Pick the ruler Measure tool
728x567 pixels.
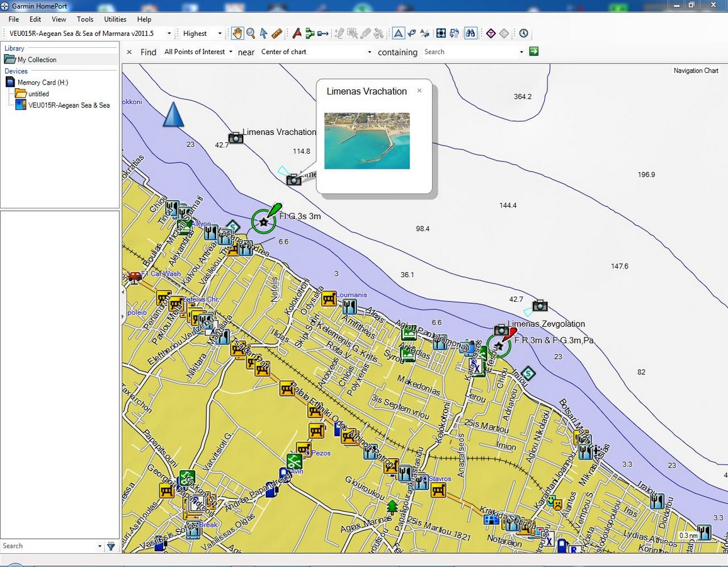click(x=276, y=33)
